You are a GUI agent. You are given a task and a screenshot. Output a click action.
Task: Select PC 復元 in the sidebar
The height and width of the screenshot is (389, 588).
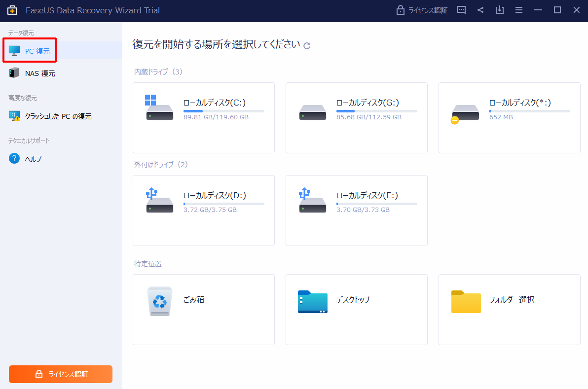[x=37, y=51]
